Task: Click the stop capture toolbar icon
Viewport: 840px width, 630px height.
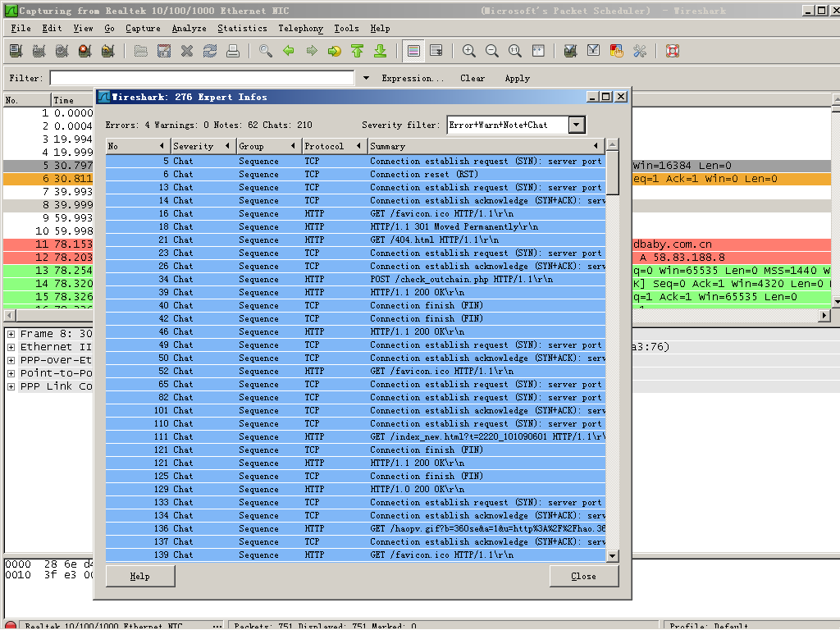Action: click(85, 51)
